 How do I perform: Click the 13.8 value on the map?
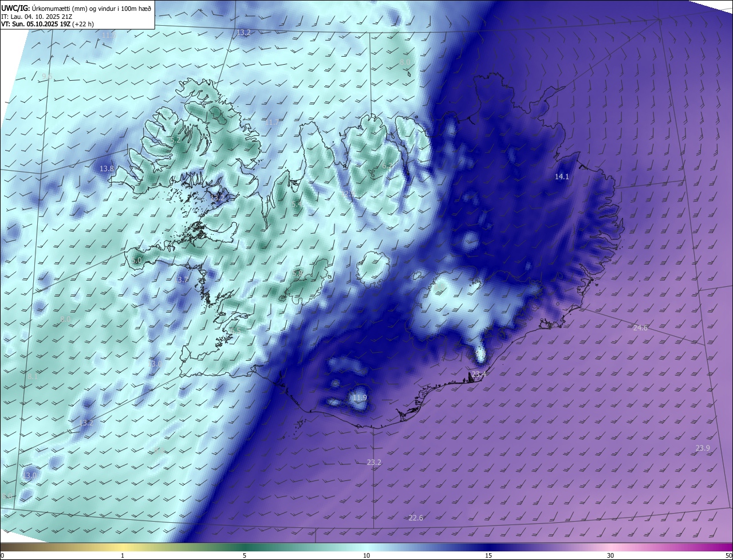coord(107,169)
